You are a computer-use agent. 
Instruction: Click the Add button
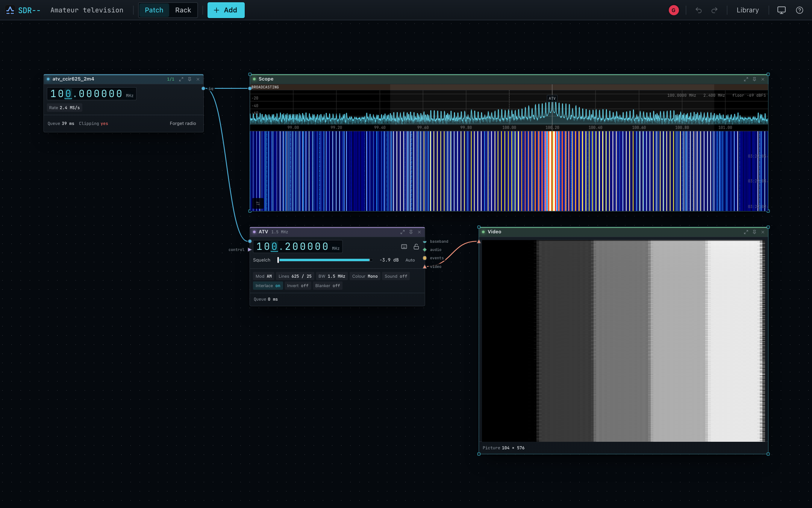click(x=226, y=10)
